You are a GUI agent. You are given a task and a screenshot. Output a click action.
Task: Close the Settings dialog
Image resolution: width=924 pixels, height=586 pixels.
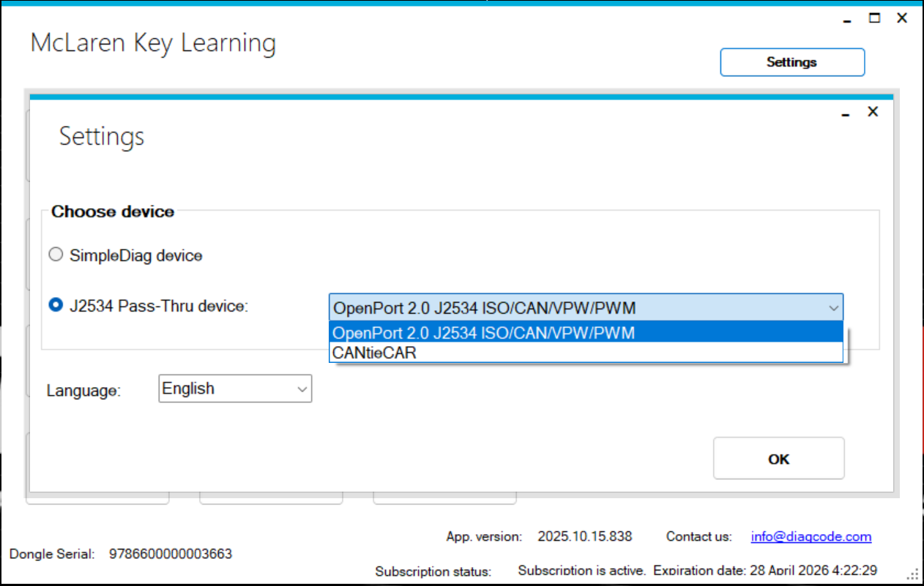coord(872,112)
